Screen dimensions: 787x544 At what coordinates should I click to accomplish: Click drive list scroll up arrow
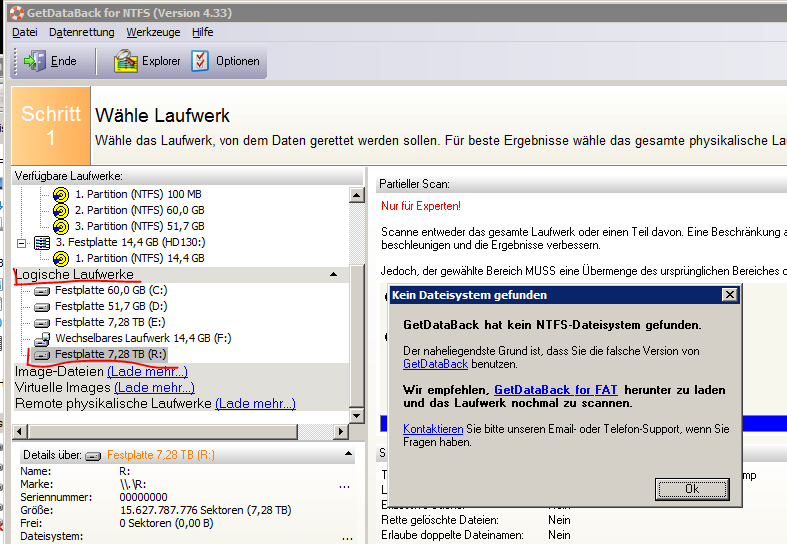[x=356, y=195]
